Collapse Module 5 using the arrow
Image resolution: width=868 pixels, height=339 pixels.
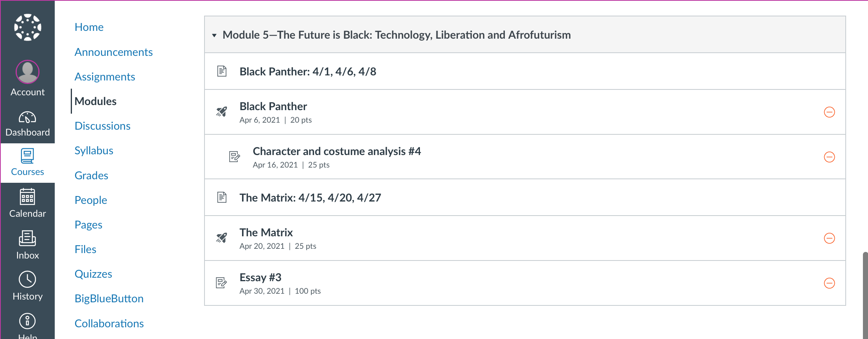click(214, 36)
